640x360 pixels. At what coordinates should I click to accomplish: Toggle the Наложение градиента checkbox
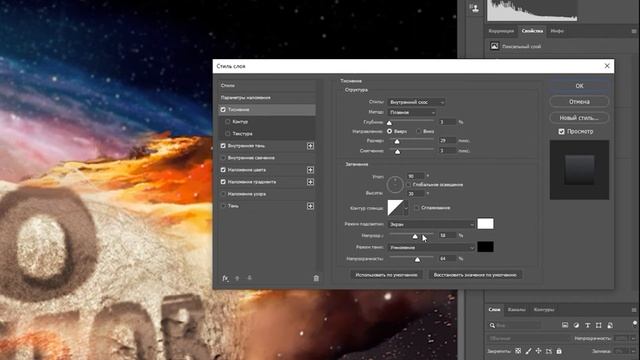[223, 182]
